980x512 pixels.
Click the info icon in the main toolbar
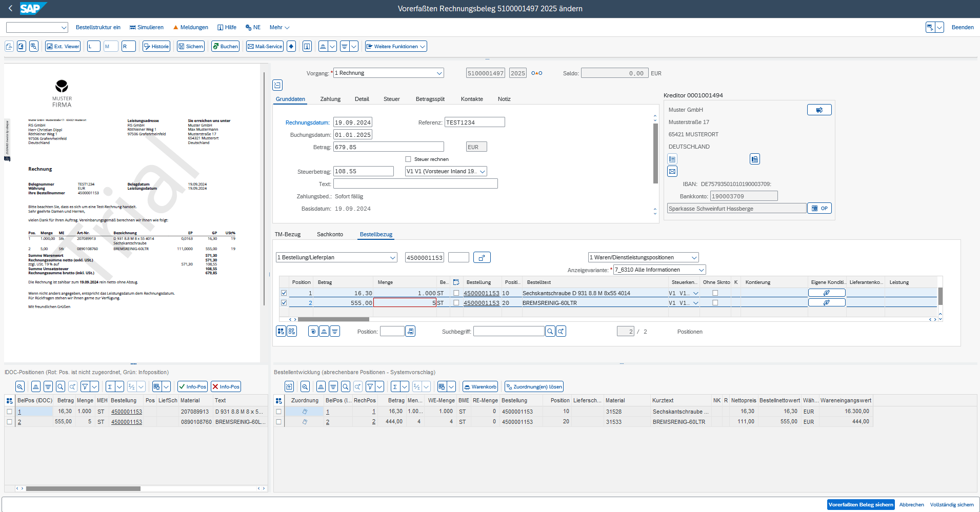pyautogui.click(x=307, y=46)
